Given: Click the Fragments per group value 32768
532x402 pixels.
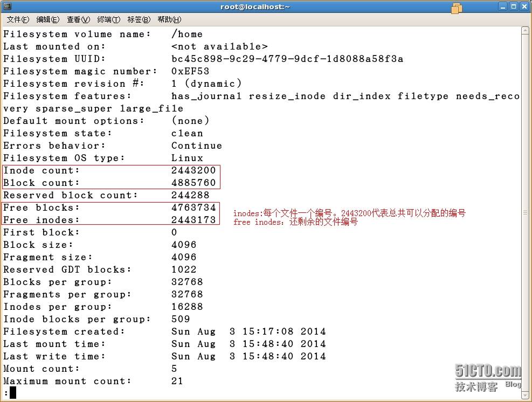Looking at the screenshot, I should pos(187,294).
